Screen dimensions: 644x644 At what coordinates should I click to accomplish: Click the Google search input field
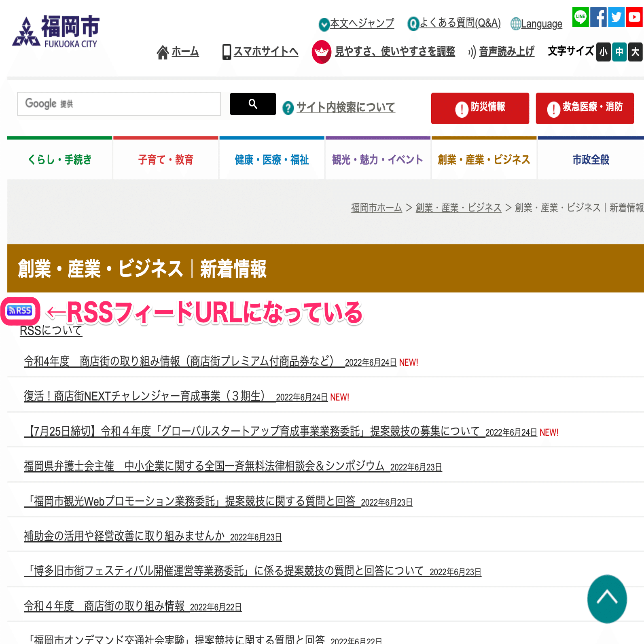click(x=119, y=104)
